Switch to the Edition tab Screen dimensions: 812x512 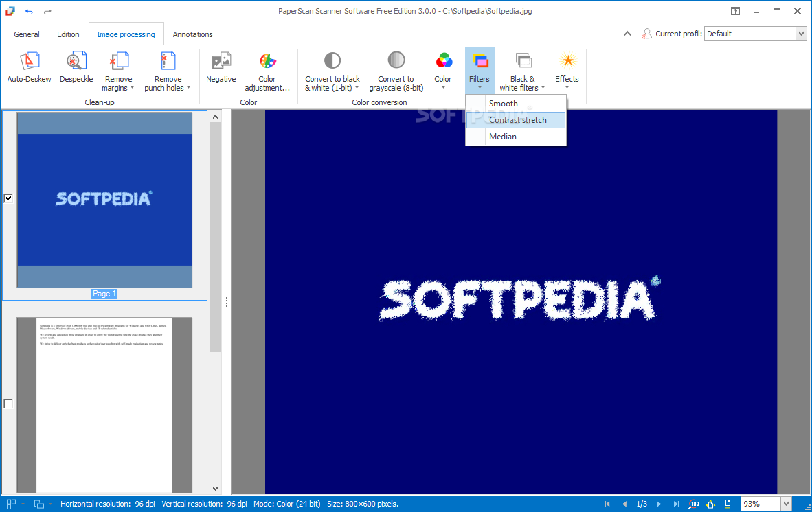(x=68, y=34)
